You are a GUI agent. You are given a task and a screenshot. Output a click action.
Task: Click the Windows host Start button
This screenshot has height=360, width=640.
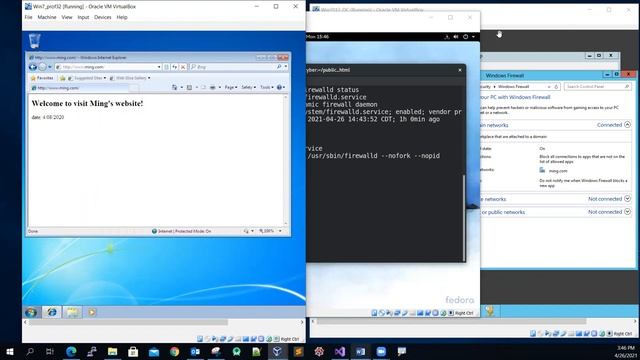[10, 351]
